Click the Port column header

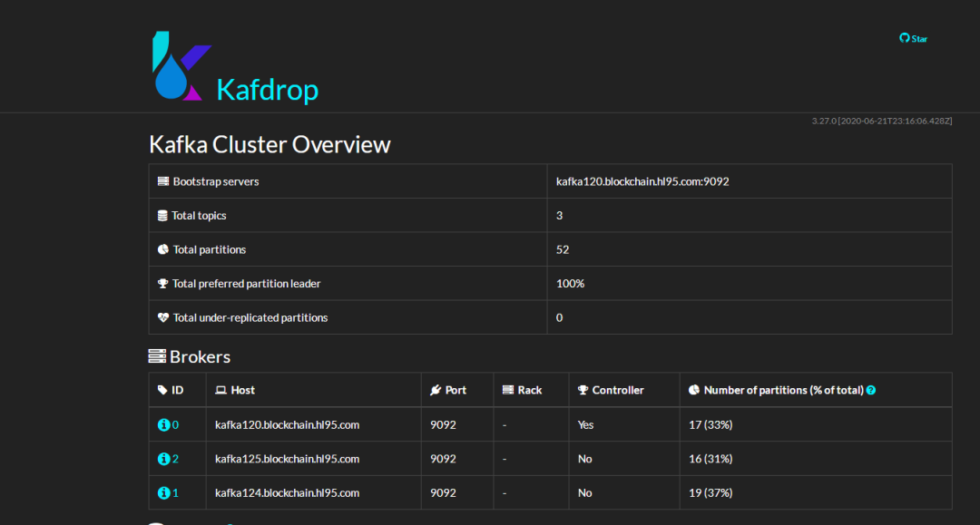(456, 390)
